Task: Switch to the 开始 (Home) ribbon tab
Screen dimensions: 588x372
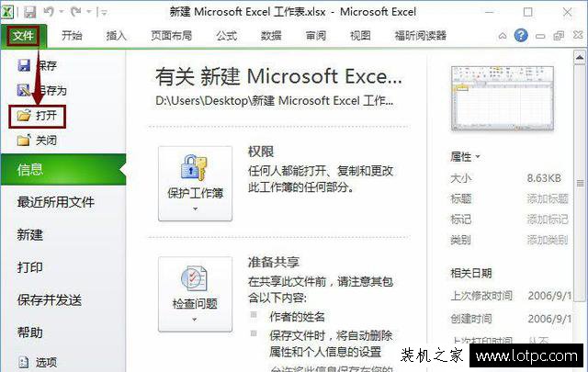Action: pos(72,36)
